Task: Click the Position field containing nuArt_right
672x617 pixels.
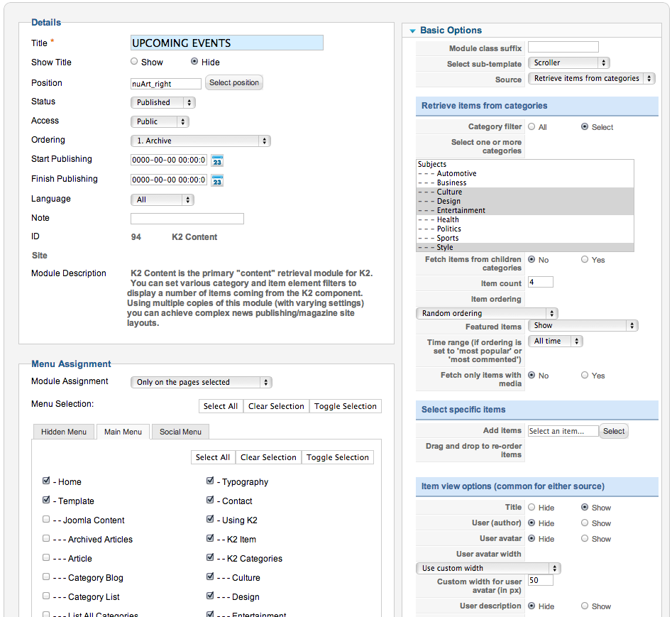Action: pos(166,84)
